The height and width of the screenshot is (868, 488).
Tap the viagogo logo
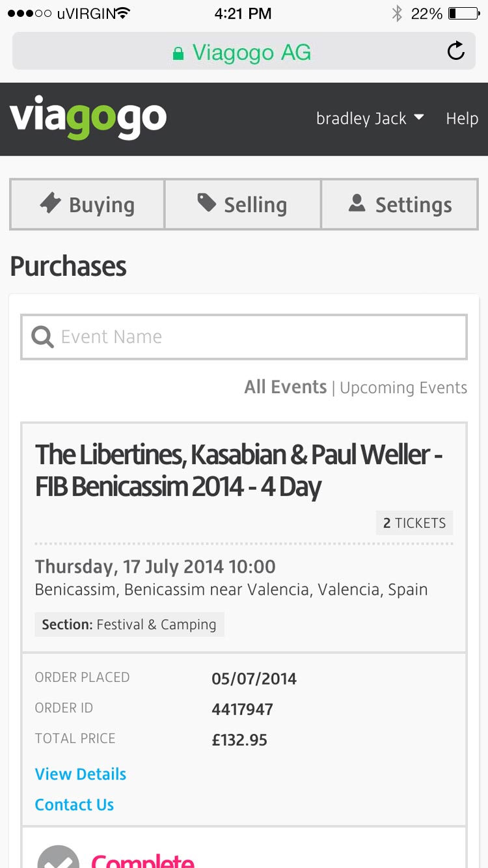pyautogui.click(x=88, y=118)
